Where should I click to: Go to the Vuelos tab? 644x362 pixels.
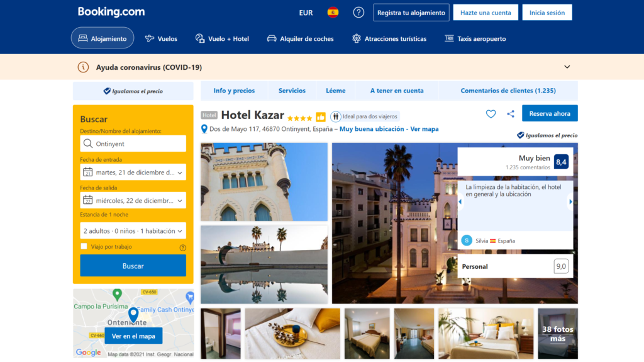(x=161, y=38)
